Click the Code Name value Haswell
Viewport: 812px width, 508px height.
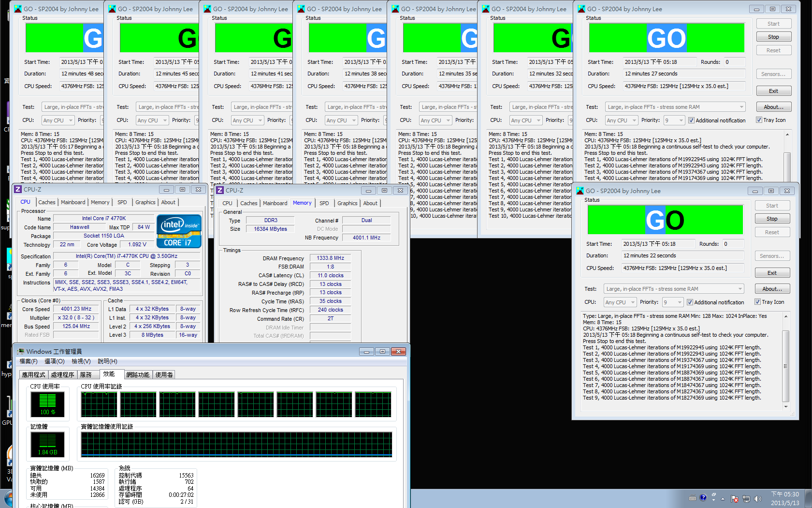pos(79,227)
